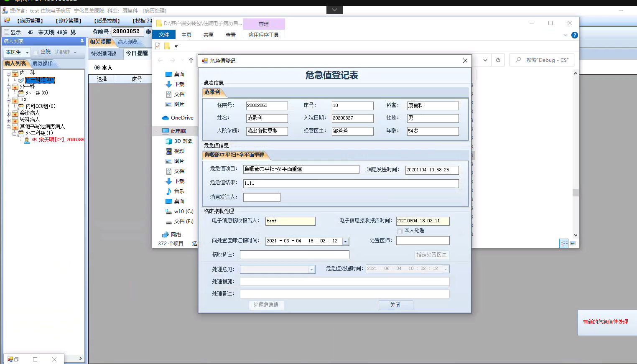Screen dimensions: 637x364
Task: Tick the 显示 checkbox
Action: (6, 32)
